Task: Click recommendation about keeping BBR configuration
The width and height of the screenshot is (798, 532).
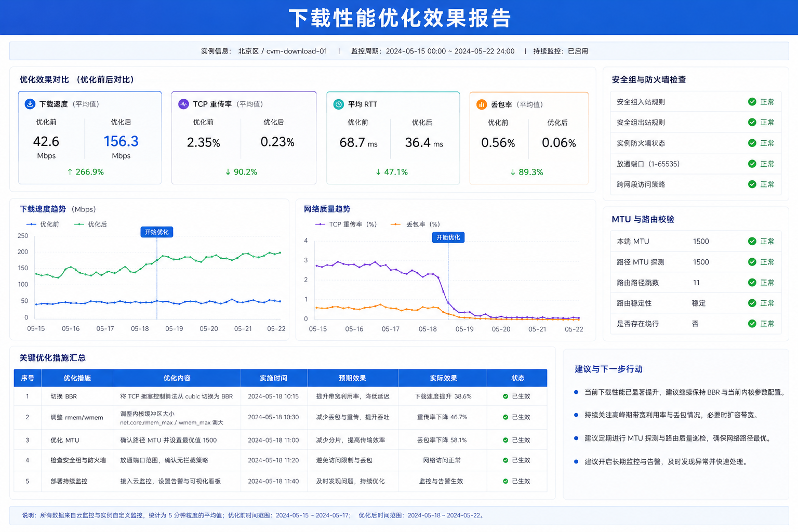Action: [685, 392]
